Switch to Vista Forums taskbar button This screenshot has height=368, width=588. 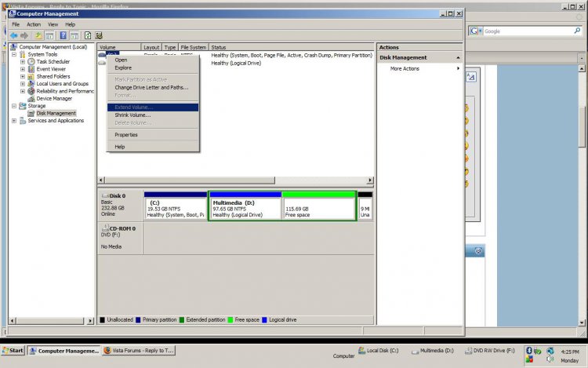pos(139,351)
